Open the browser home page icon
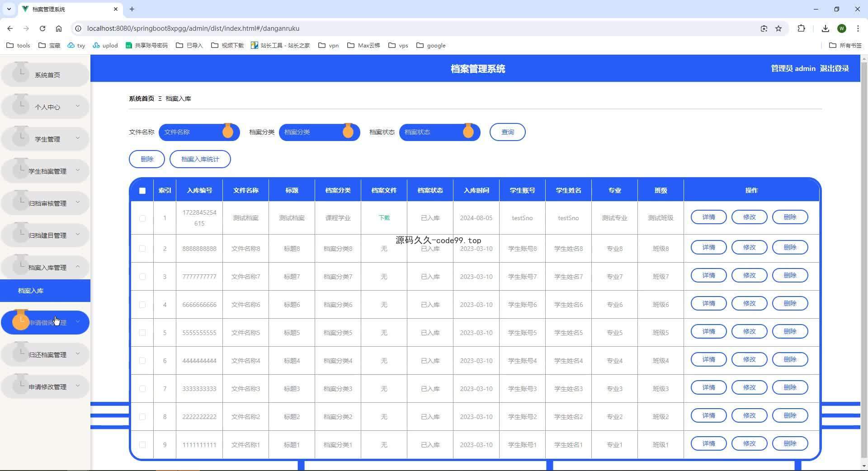 [x=59, y=28]
